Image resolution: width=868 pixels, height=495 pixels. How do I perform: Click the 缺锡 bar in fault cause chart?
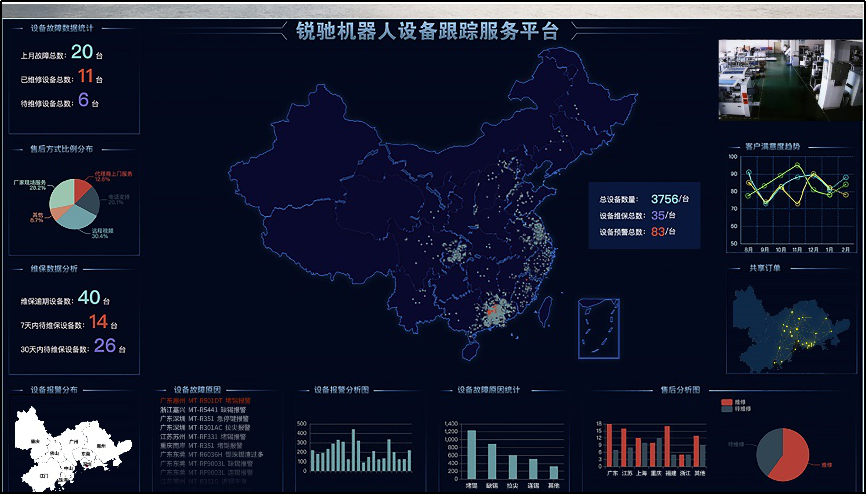(x=492, y=461)
